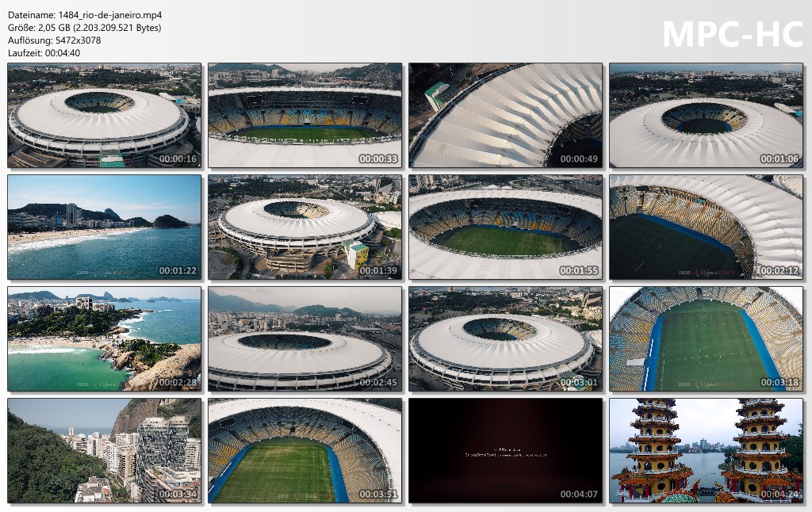812x512 pixels.
Task: Select the hillside apartments thumbnail at 00:03:34
Action: click(x=104, y=450)
